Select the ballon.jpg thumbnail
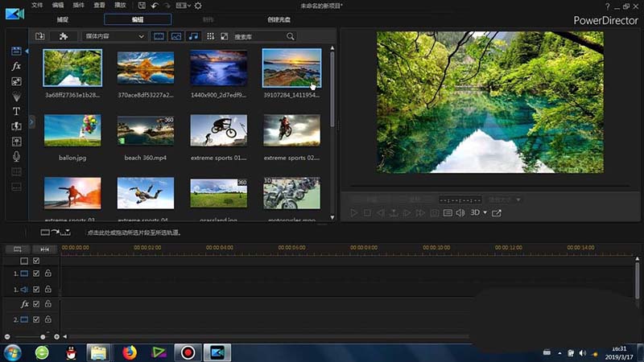This screenshot has width=644, height=362. (x=72, y=130)
